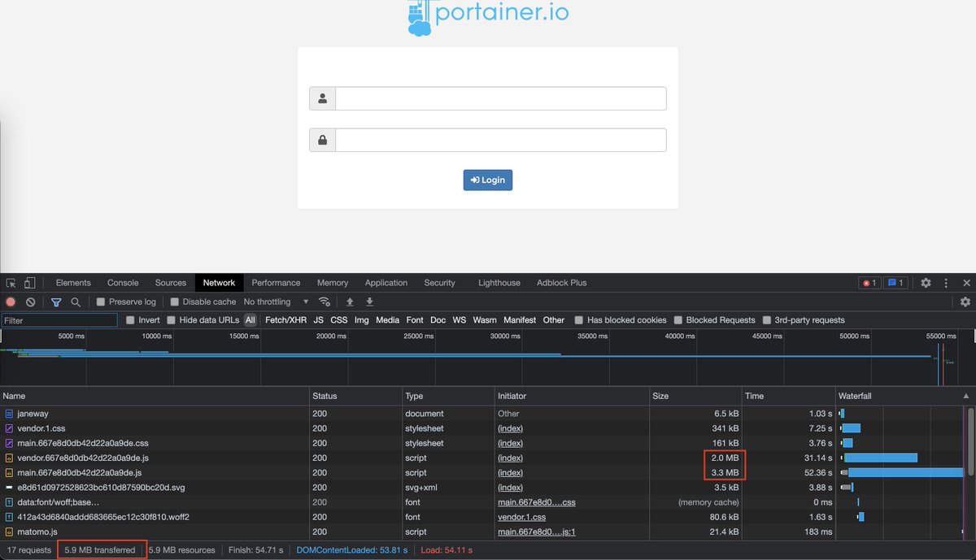Switch to the Elements tab
976x560 pixels.
pyautogui.click(x=73, y=283)
